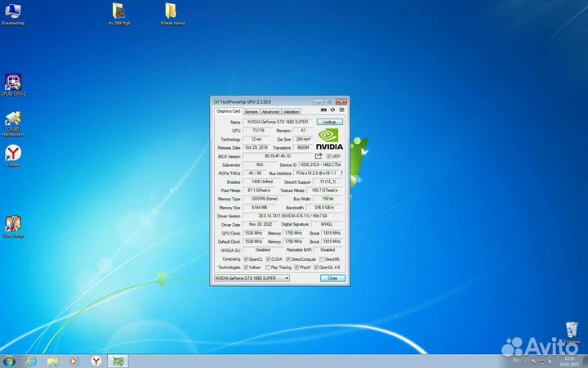Launch CPUID HWMonitor from the desktop
Image resolution: width=588 pixels, height=368 pixels.
(x=13, y=123)
